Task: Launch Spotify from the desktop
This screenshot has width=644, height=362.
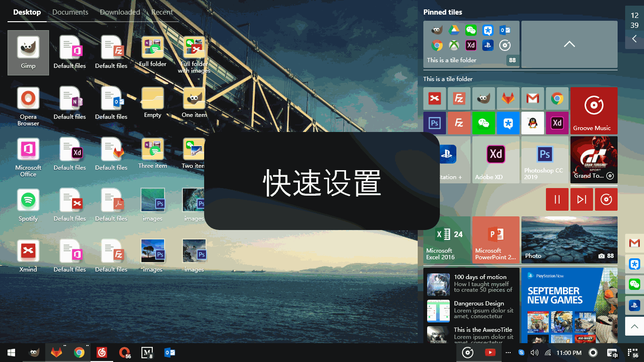Action: (28, 205)
